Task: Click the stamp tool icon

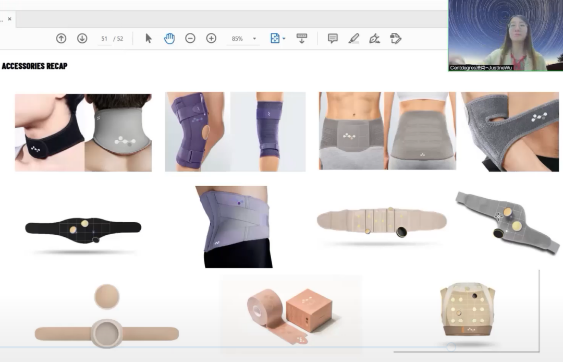Action: click(x=395, y=38)
